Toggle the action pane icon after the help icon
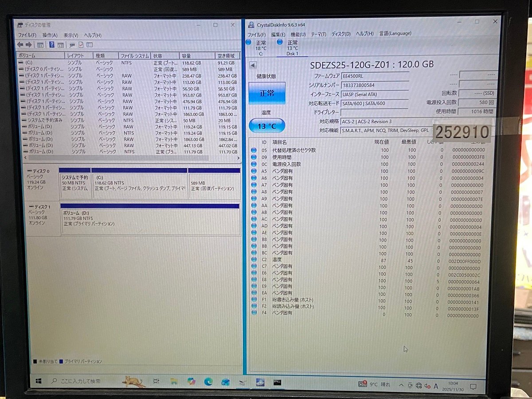Screen dimensions: 532x399 pyautogui.click(x=60, y=45)
